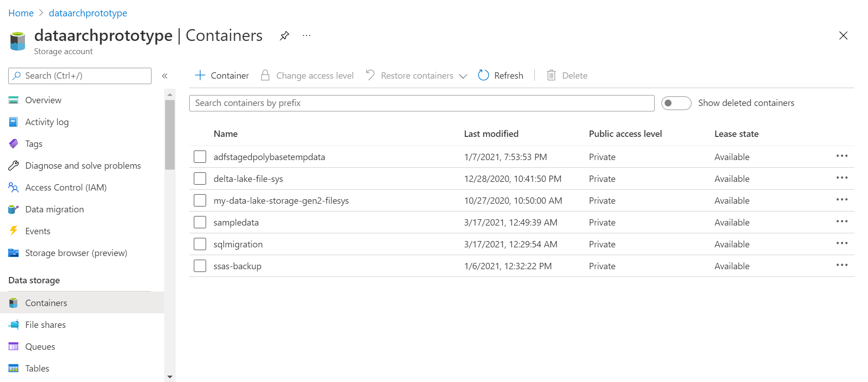Open the sampledata container
The height and width of the screenshot is (382, 868).
coord(236,222)
